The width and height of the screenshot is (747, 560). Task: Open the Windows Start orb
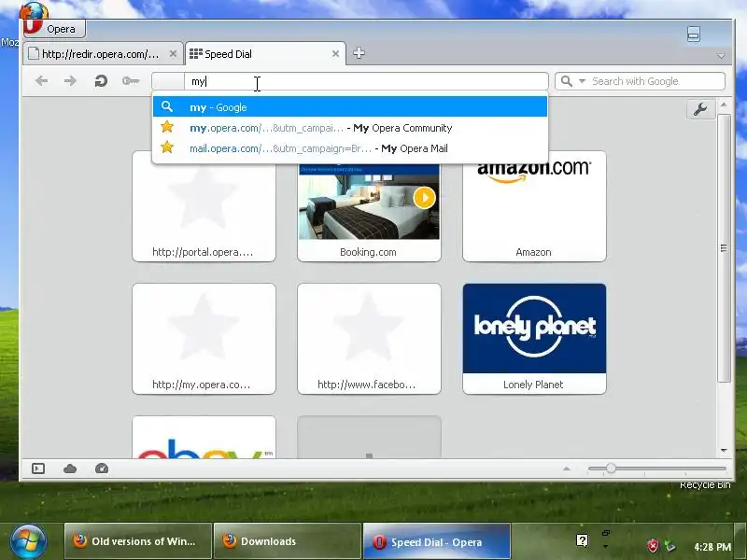click(28, 541)
